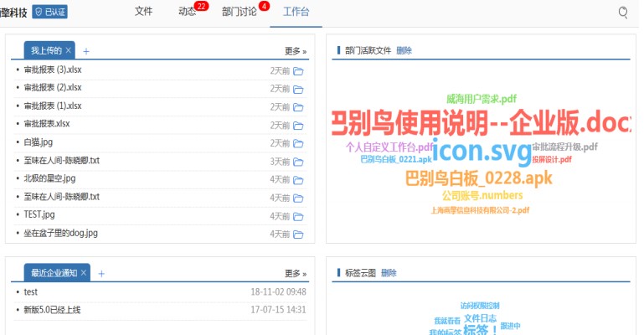The width and height of the screenshot is (644, 335).
Task: Open file 审批报表 (2).xlsx
Action: pyautogui.click(x=53, y=87)
